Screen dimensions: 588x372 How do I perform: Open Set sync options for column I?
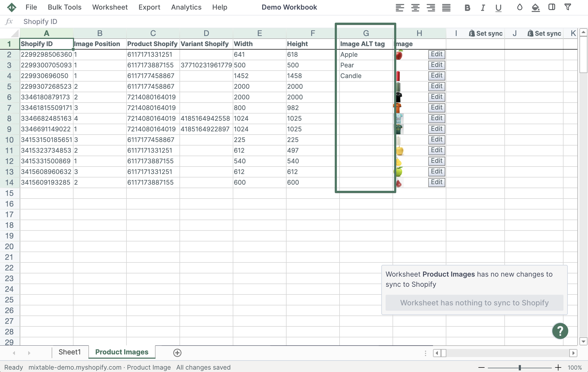click(485, 33)
